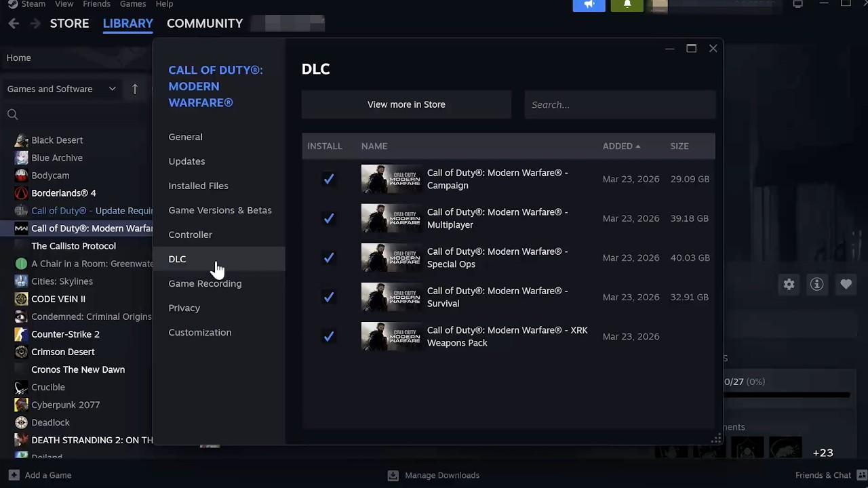Open the Customization tab
868x488 pixels.
pyautogui.click(x=219, y=332)
